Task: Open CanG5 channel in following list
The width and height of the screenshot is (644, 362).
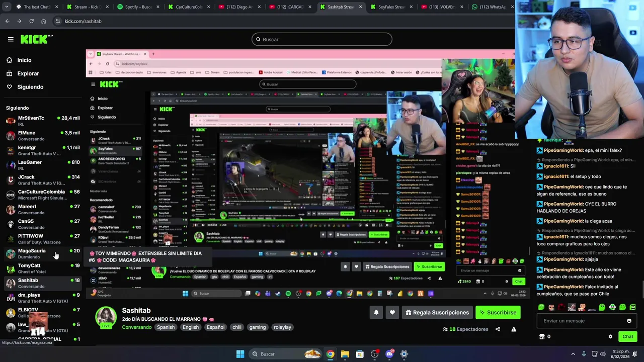Action: coord(42,224)
